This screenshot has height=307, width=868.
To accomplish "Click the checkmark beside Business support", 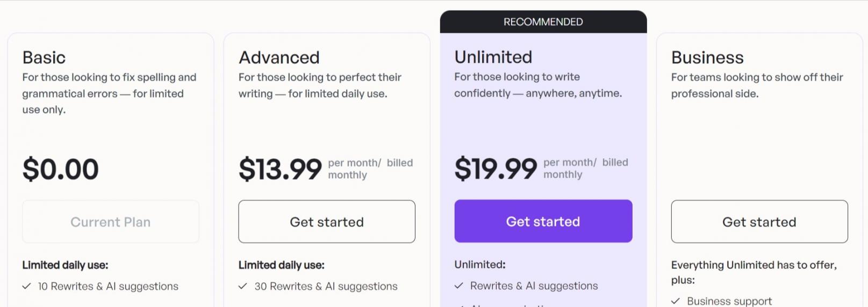I will click(676, 301).
